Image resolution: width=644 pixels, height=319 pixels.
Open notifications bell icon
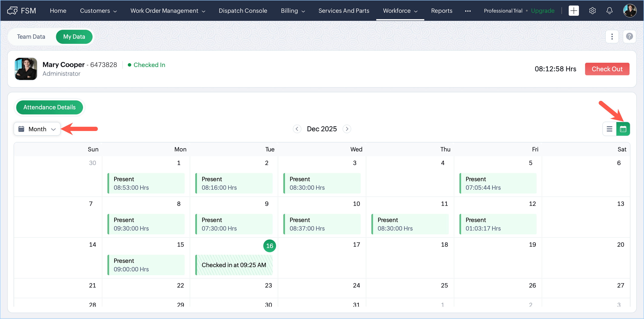[610, 11]
